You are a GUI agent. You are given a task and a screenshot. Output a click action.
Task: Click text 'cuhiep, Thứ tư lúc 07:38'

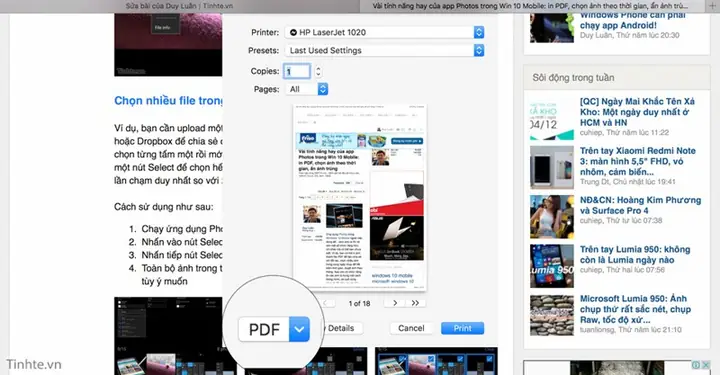tap(621, 221)
